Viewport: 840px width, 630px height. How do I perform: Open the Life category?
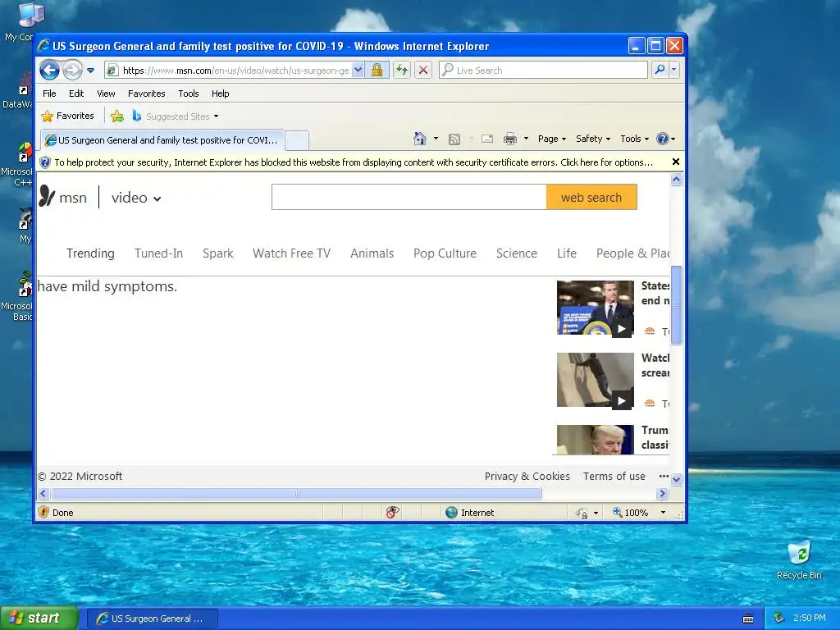pos(566,253)
